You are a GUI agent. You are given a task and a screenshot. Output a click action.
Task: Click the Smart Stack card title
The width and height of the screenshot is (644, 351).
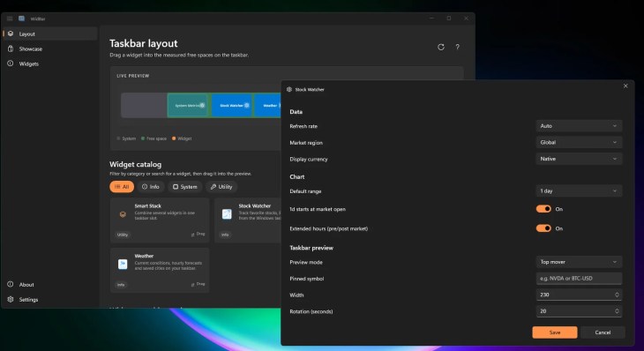pyautogui.click(x=148, y=206)
